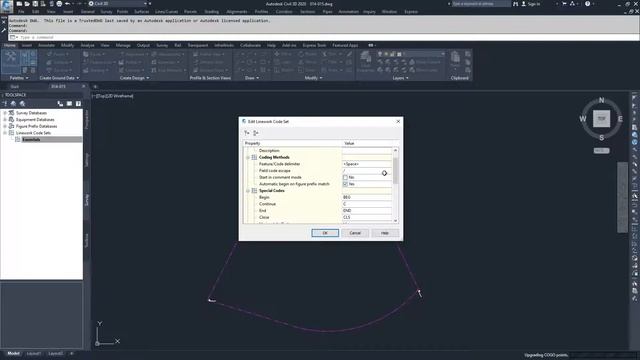The height and width of the screenshot is (360, 640).
Task: Switch to the Layout1 tab
Action: 34,353
